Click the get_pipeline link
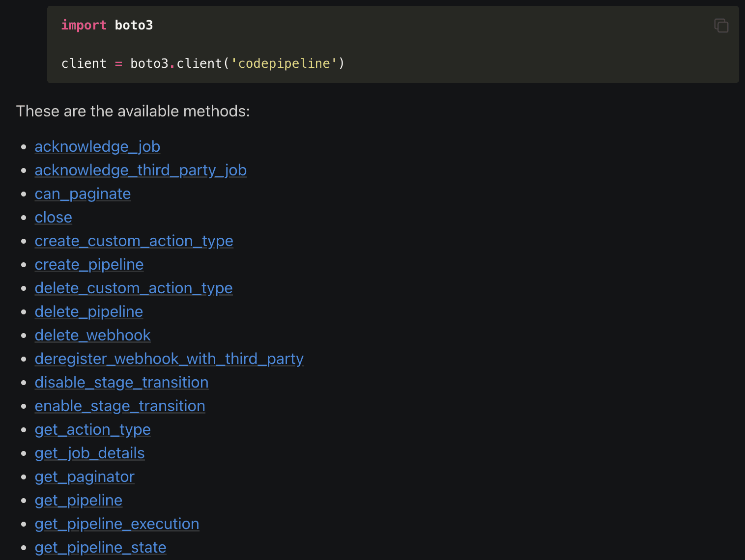This screenshot has width=745, height=560. (78, 500)
